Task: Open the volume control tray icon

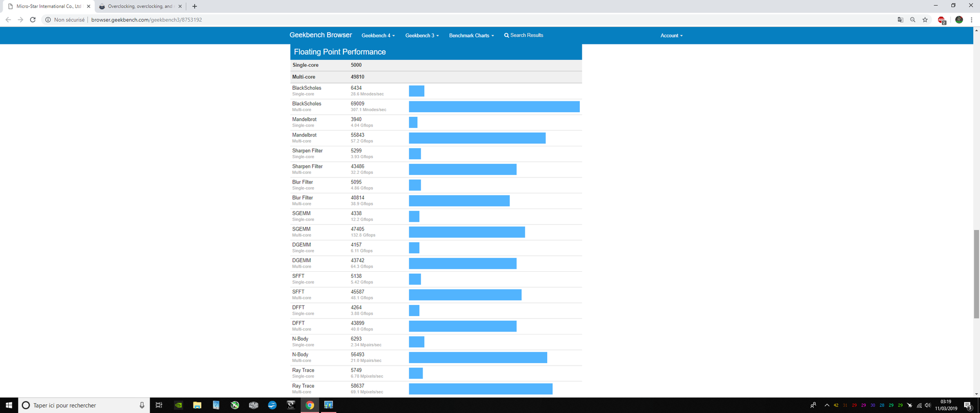Action: (928, 405)
